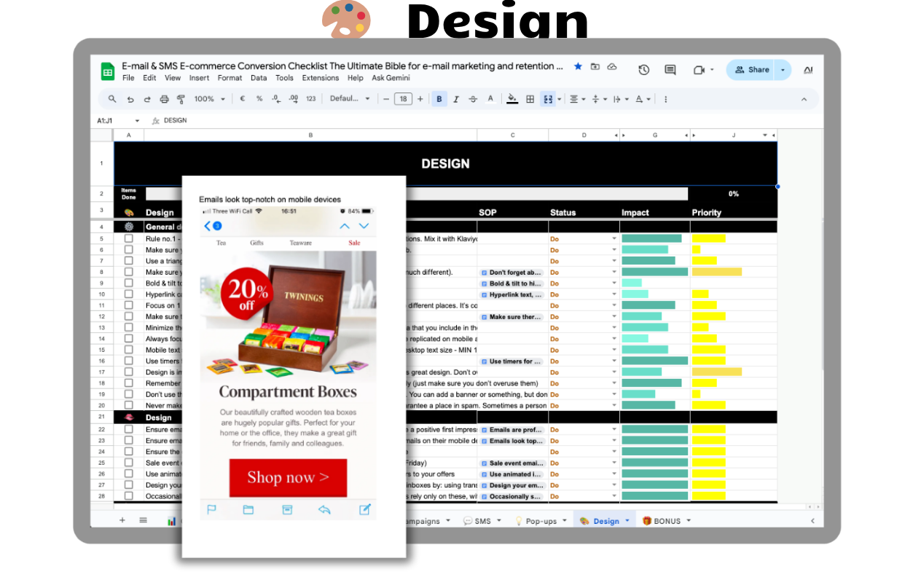Star this spreadsheet document
Image resolution: width=913 pixels, height=588 pixels.
click(578, 66)
